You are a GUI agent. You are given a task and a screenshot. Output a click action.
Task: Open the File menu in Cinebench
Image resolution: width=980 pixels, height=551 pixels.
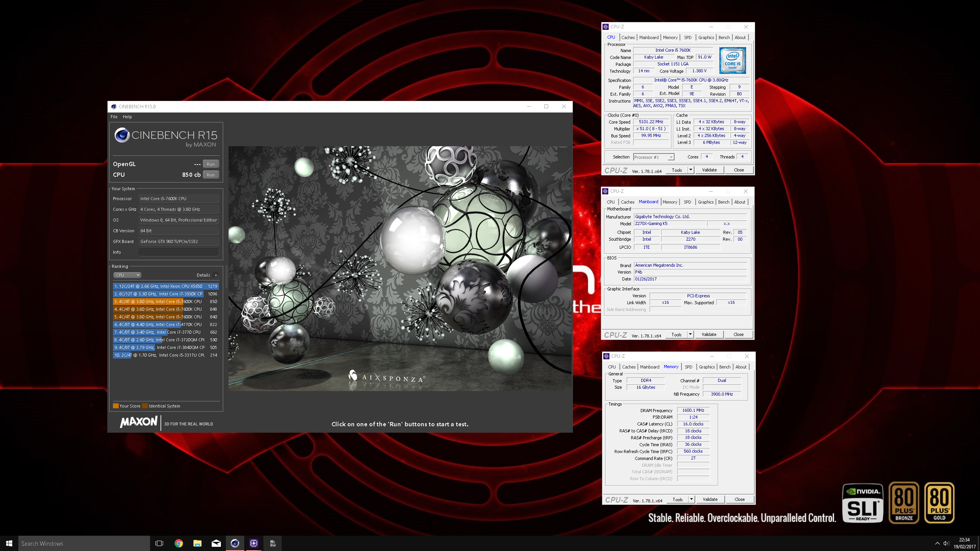click(x=114, y=117)
